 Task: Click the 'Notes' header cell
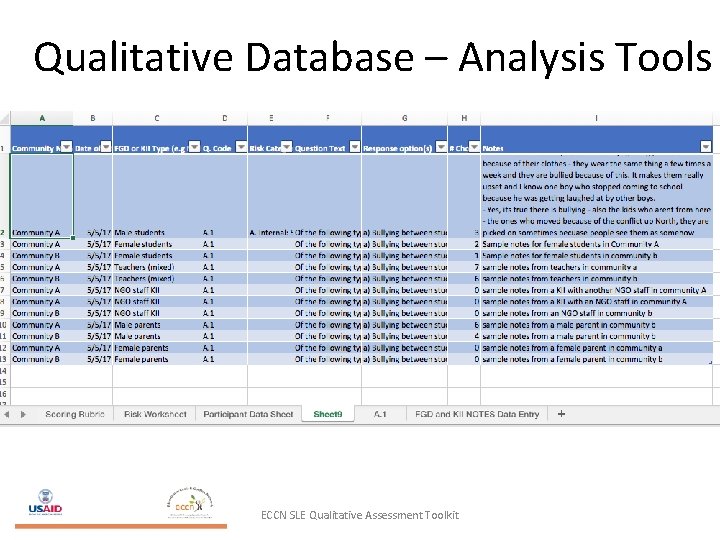597,139
